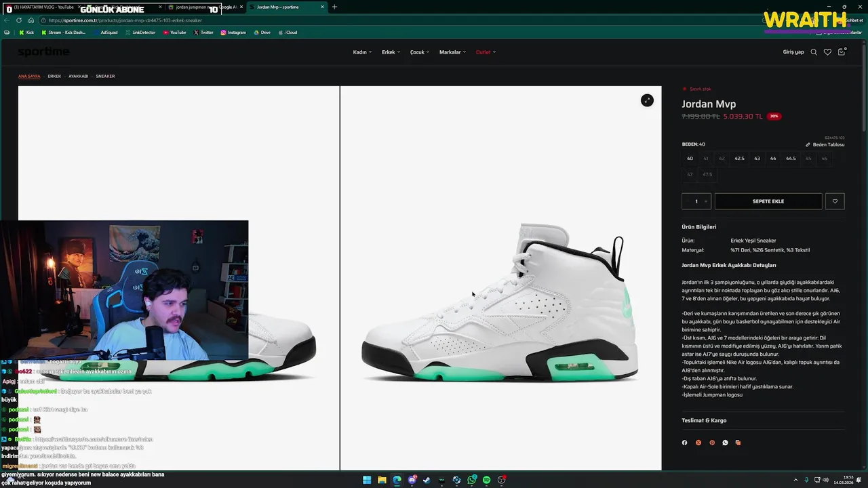Select shoe size 40

point(690,159)
